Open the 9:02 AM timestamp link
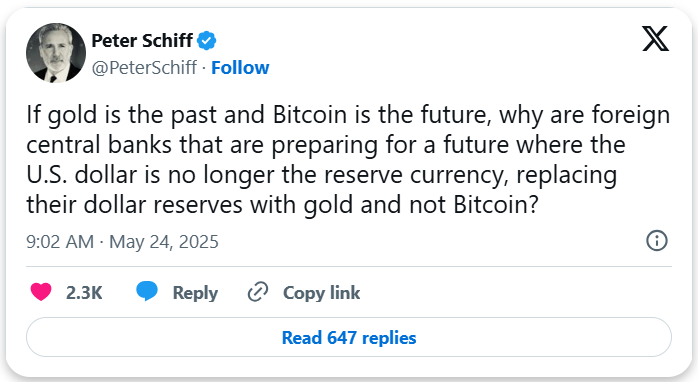The width and height of the screenshot is (698, 382). point(60,242)
